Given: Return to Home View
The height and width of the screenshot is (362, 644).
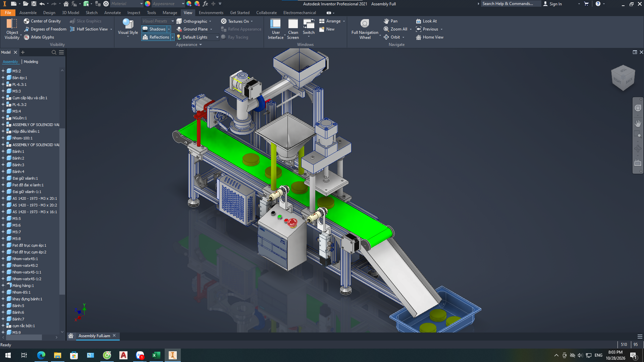Looking at the screenshot, I should pos(430,37).
